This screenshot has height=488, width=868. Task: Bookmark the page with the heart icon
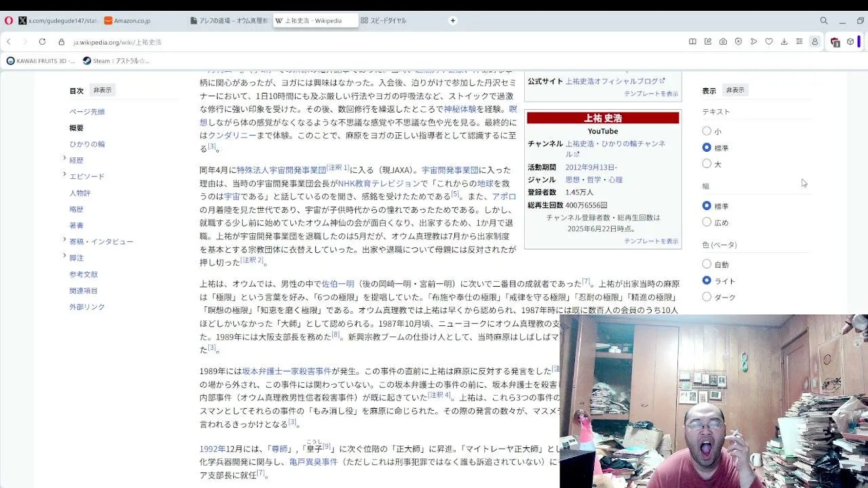click(x=769, y=42)
